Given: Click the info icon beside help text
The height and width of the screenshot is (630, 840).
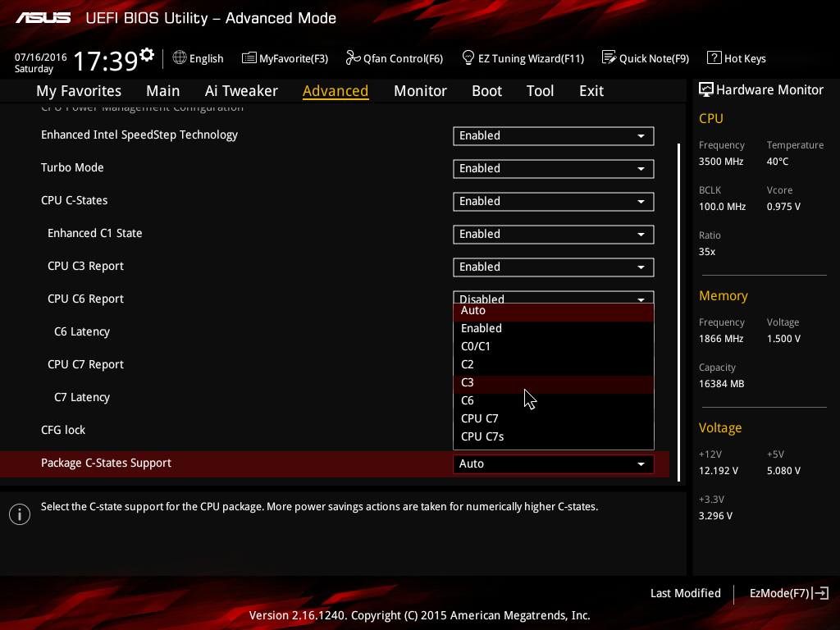Looking at the screenshot, I should [x=20, y=514].
